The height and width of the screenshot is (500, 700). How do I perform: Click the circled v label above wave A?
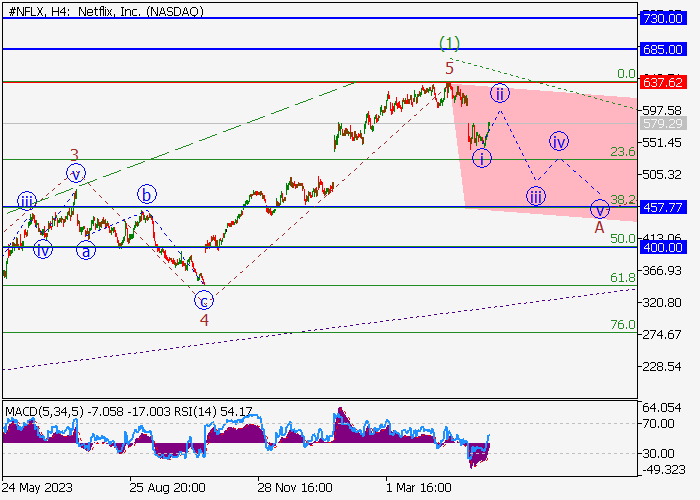pos(600,209)
